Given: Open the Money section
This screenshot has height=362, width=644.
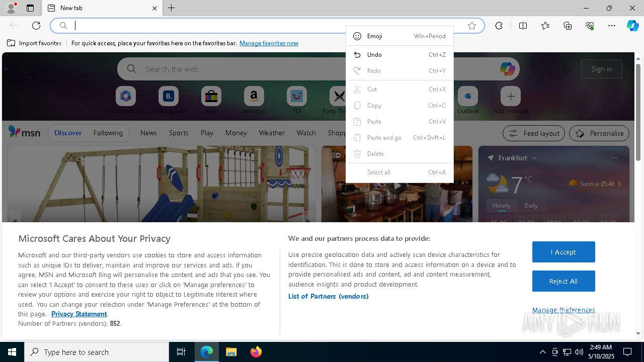Looking at the screenshot, I should pyautogui.click(x=236, y=133).
